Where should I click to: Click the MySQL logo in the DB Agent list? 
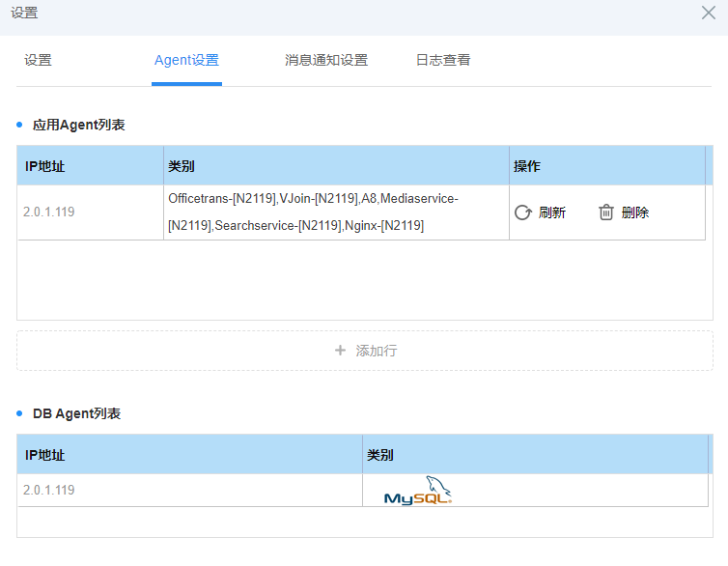[417, 491]
